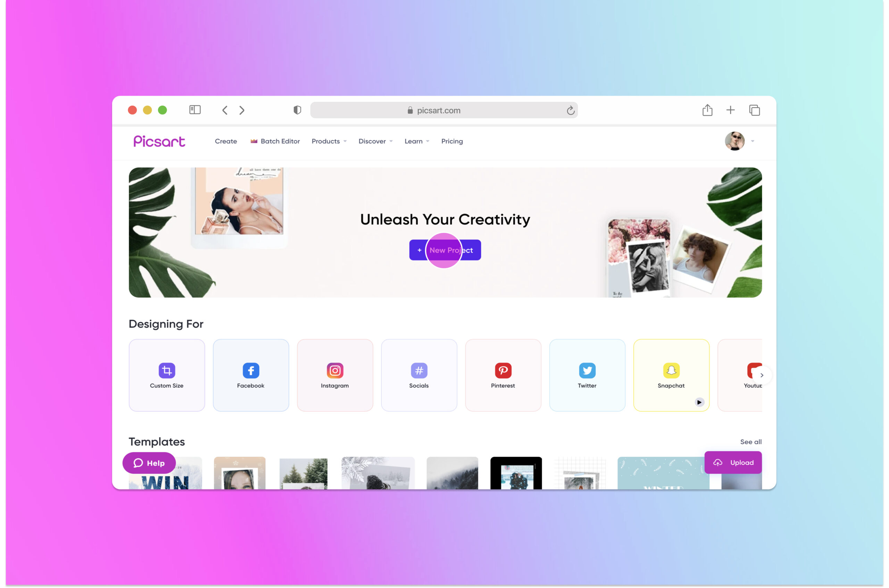The image size is (889, 588).
Task: Expand the Learn dropdown menu
Action: pyautogui.click(x=415, y=141)
